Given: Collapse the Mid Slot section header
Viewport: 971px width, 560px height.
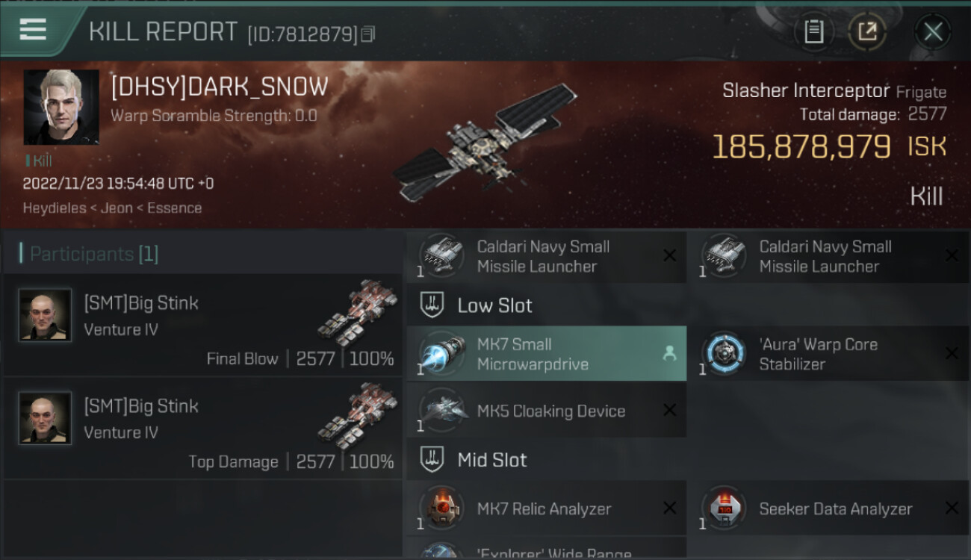Looking at the screenshot, I should click(x=688, y=460).
